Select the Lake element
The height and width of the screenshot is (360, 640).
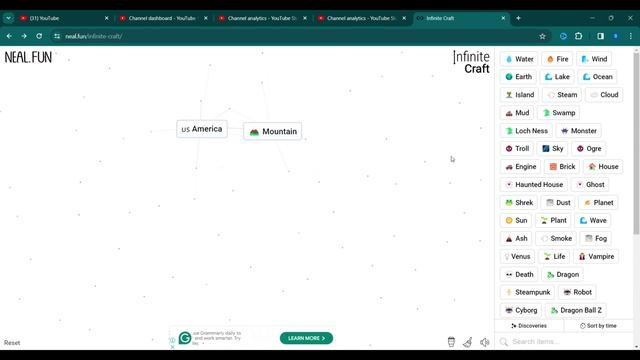point(557,77)
